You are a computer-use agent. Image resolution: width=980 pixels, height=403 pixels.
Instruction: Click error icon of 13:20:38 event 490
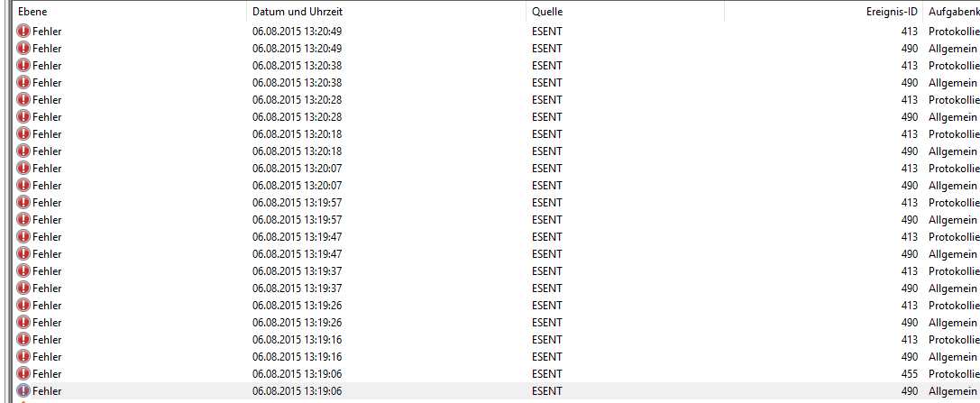coord(23,82)
